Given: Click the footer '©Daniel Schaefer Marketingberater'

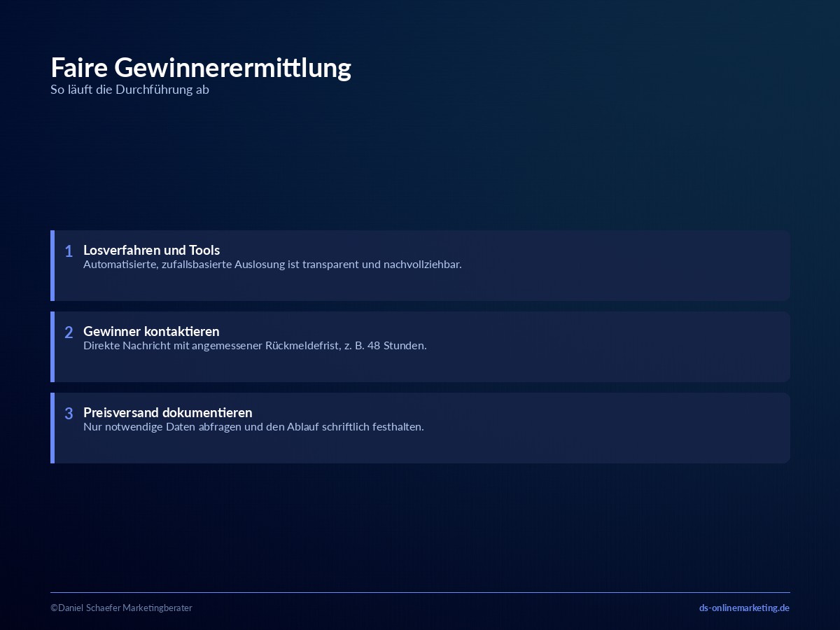Looking at the screenshot, I should coord(121,608).
